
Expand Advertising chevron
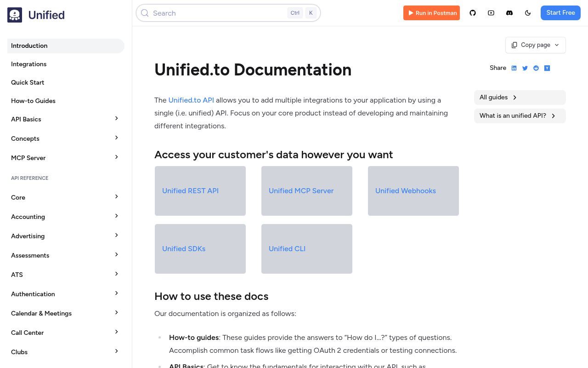coord(116,236)
